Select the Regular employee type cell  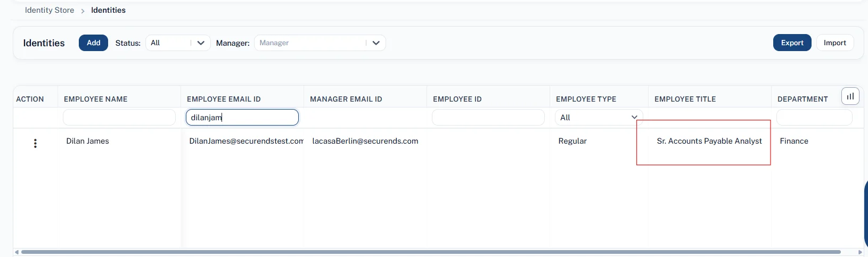(x=572, y=141)
